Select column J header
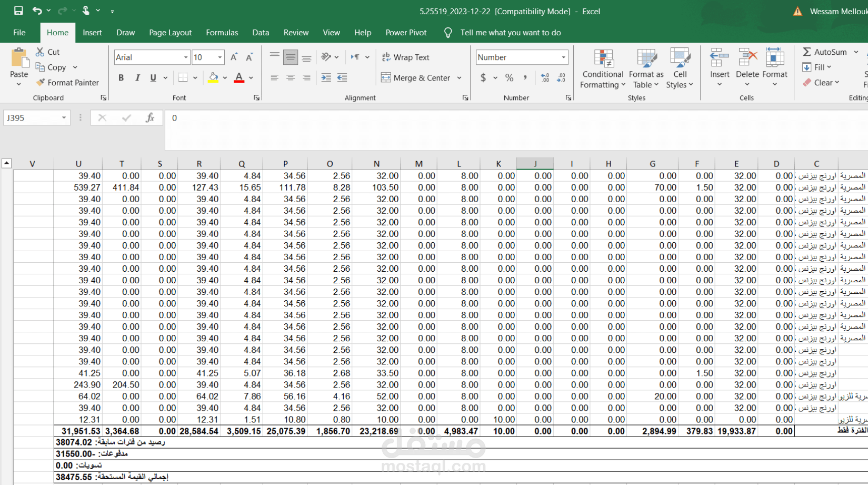The height and width of the screenshot is (485, 868). [535, 164]
